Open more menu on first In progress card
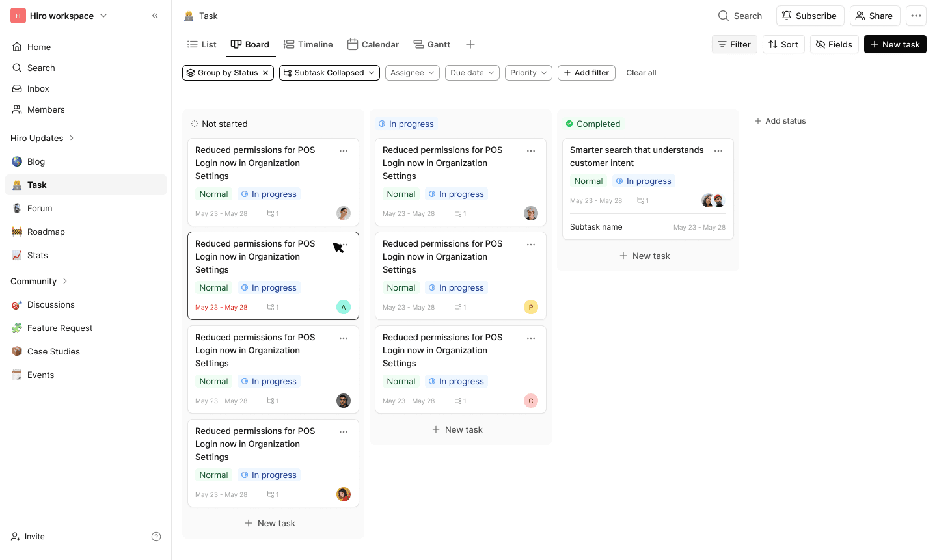Image resolution: width=937 pixels, height=560 pixels. click(x=531, y=151)
